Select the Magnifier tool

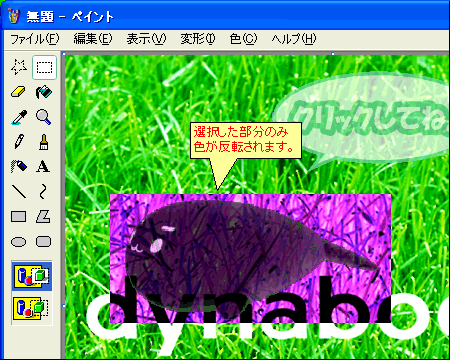[44, 117]
